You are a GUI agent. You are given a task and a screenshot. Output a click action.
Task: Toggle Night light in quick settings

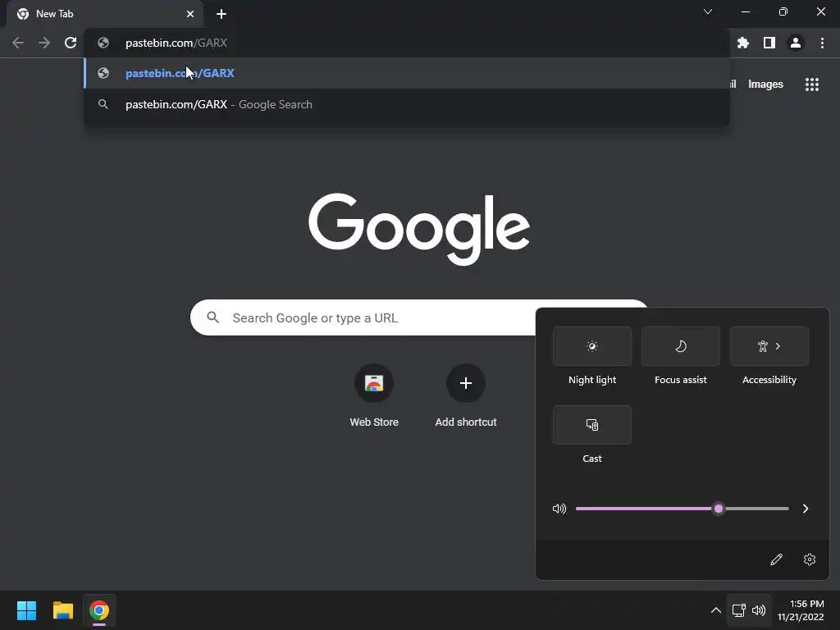pyautogui.click(x=592, y=346)
